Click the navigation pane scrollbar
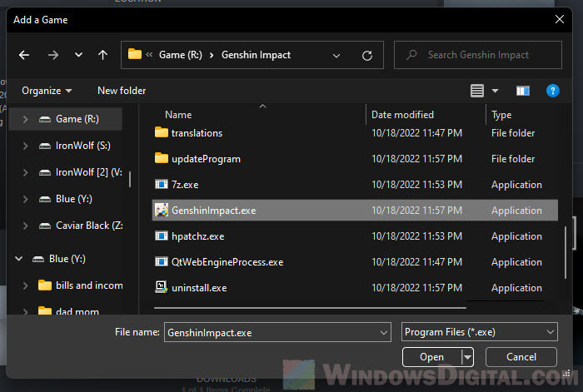Screen dimensions: 583x392 click(130, 180)
